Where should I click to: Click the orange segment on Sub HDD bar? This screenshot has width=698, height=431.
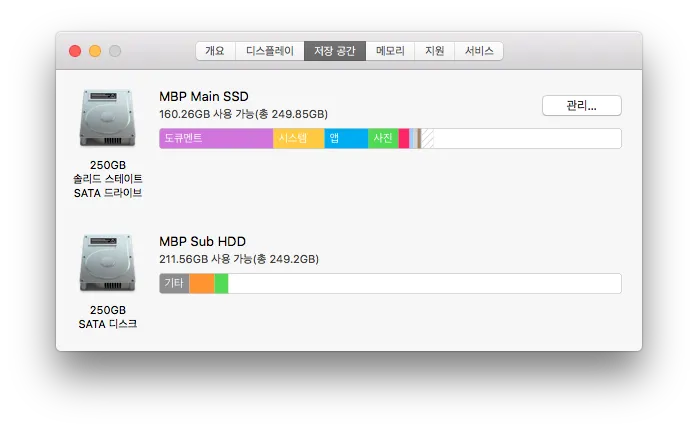(202, 284)
